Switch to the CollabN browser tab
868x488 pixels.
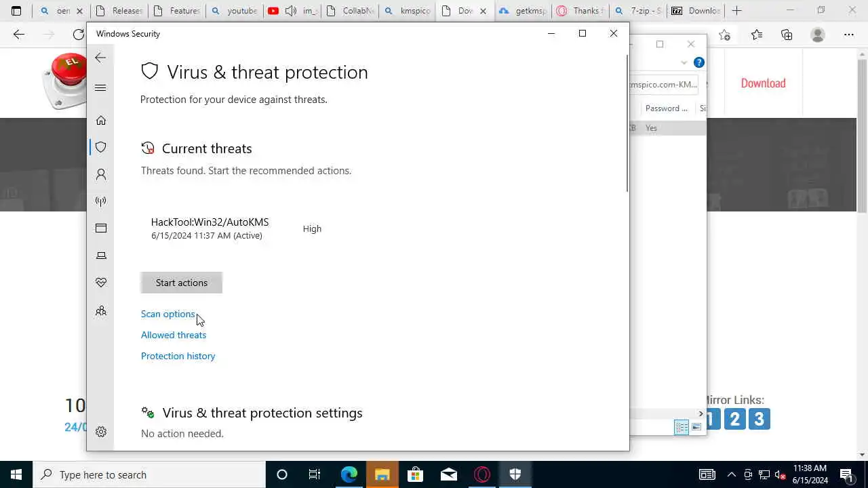[x=351, y=11]
